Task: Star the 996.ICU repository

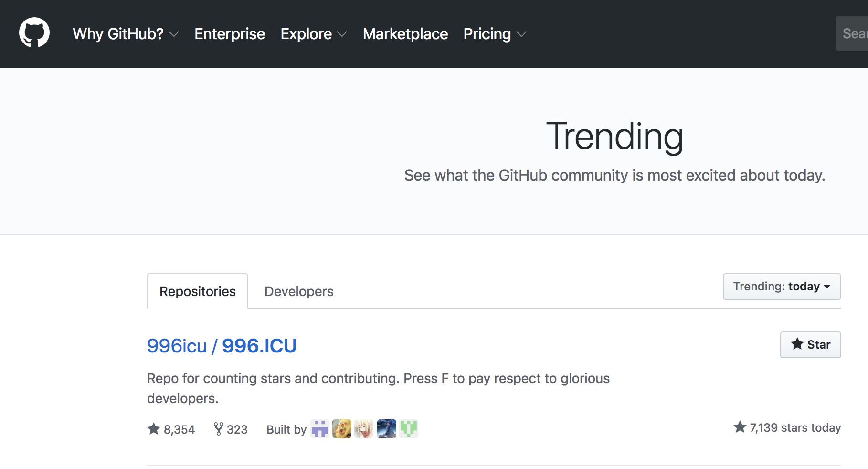Action: pos(810,344)
